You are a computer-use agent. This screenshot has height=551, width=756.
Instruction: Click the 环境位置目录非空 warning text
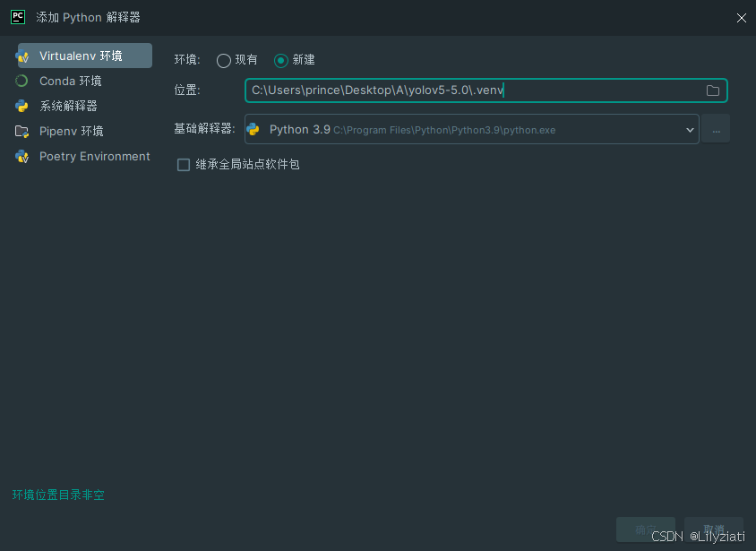pyautogui.click(x=58, y=495)
